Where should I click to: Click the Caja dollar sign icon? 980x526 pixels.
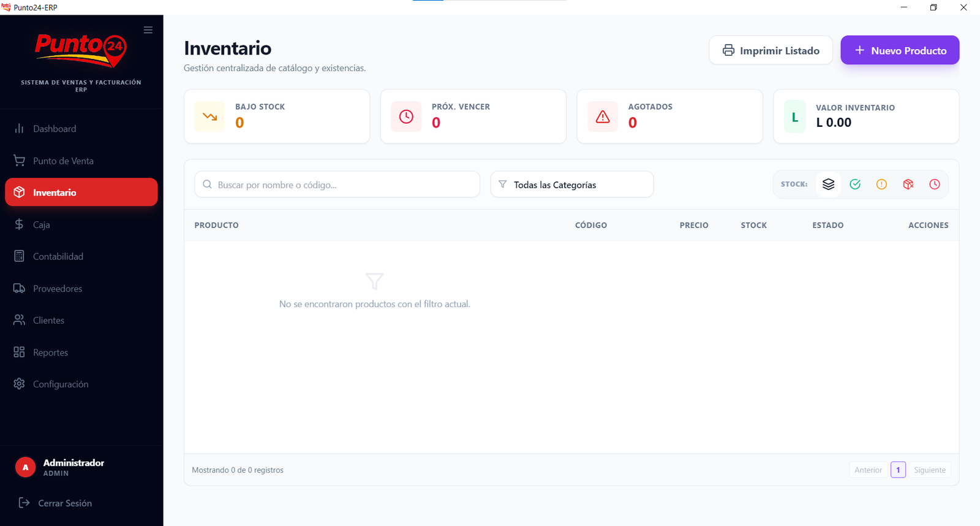19,224
